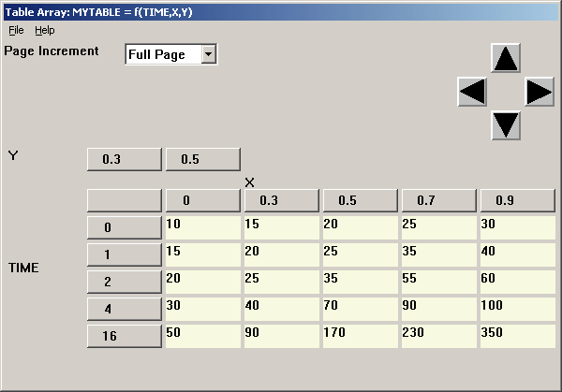The width and height of the screenshot is (562, 392).
Task: Click cell value 35 in TIME row 2
Action: pyautogui.click(x=361, y=282)
